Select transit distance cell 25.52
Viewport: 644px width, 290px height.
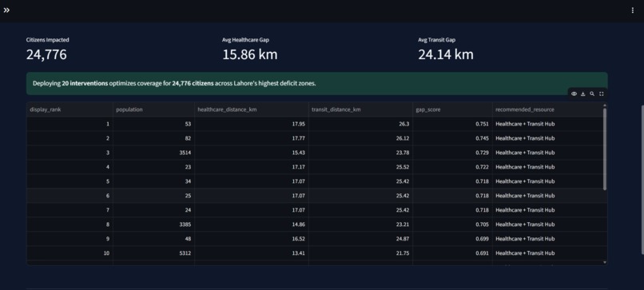pyautogui.click(x=360, y=167)
